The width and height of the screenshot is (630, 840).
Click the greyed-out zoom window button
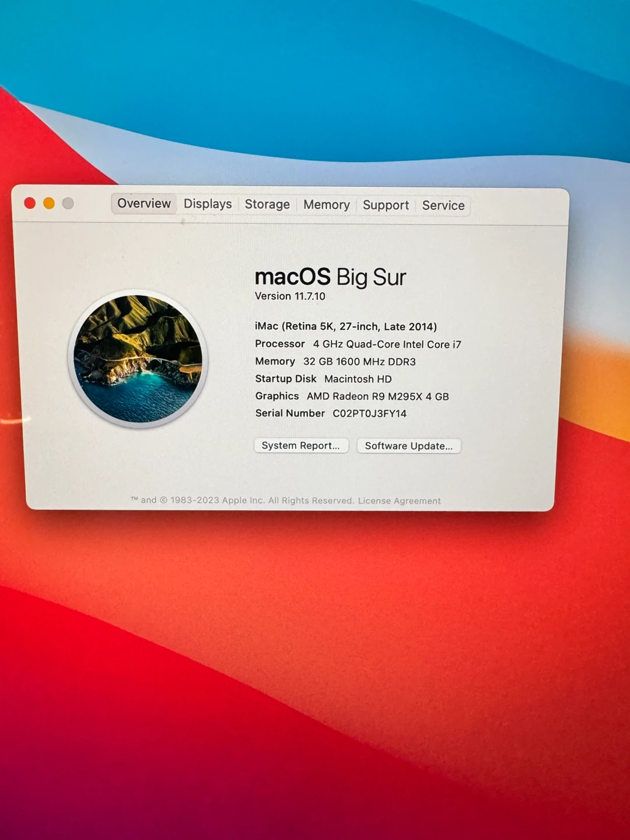(x=68, y=203)
